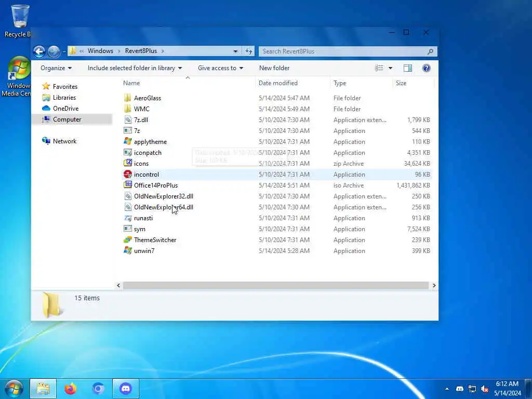532x399 pixels.
Task: Click the Discord system tray icon
Action: click(x=460, y=389)
